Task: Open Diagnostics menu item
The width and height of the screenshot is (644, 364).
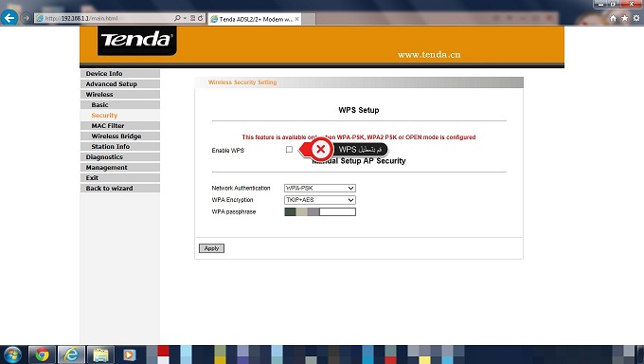Action: [120, 156]
